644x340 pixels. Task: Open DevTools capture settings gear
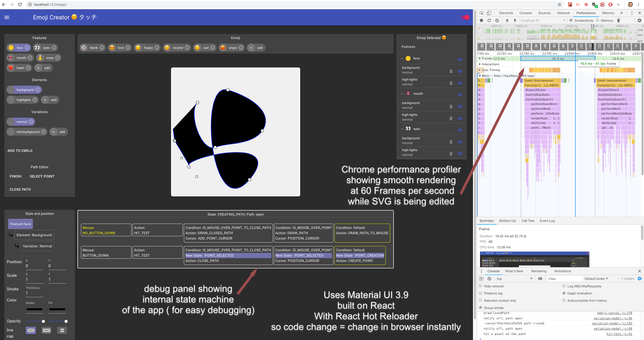coord(639,20)
